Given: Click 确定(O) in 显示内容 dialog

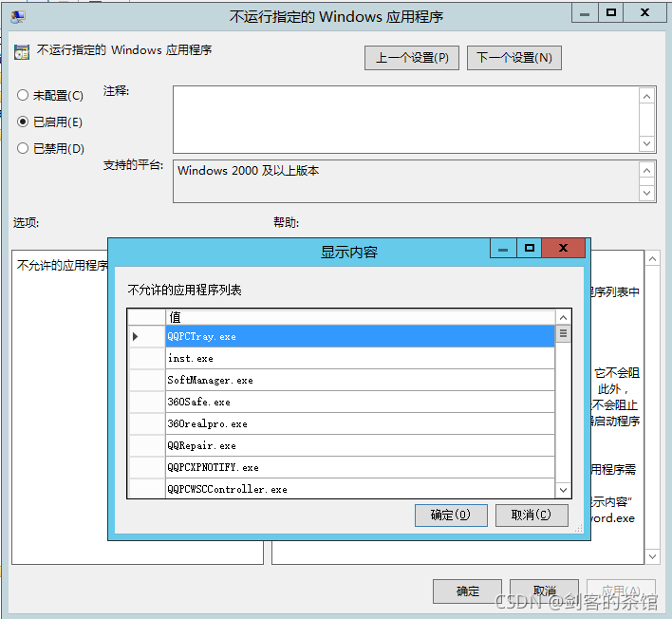Looking at the screenshot, I should (x=451, y=515).
